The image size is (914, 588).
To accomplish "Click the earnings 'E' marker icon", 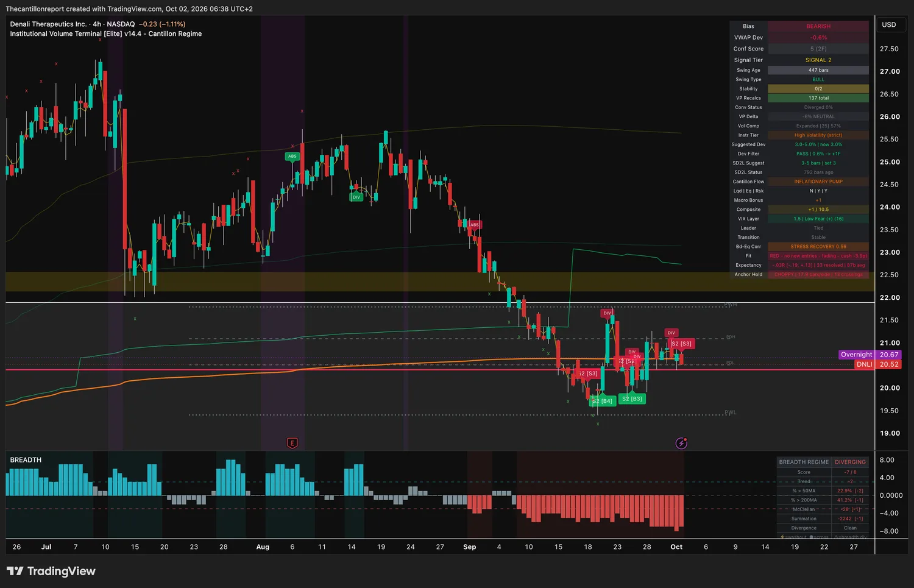I will coord(292,443).
